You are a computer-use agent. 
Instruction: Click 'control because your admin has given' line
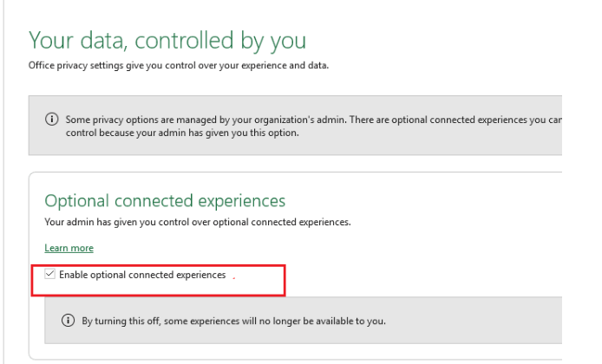182,133
